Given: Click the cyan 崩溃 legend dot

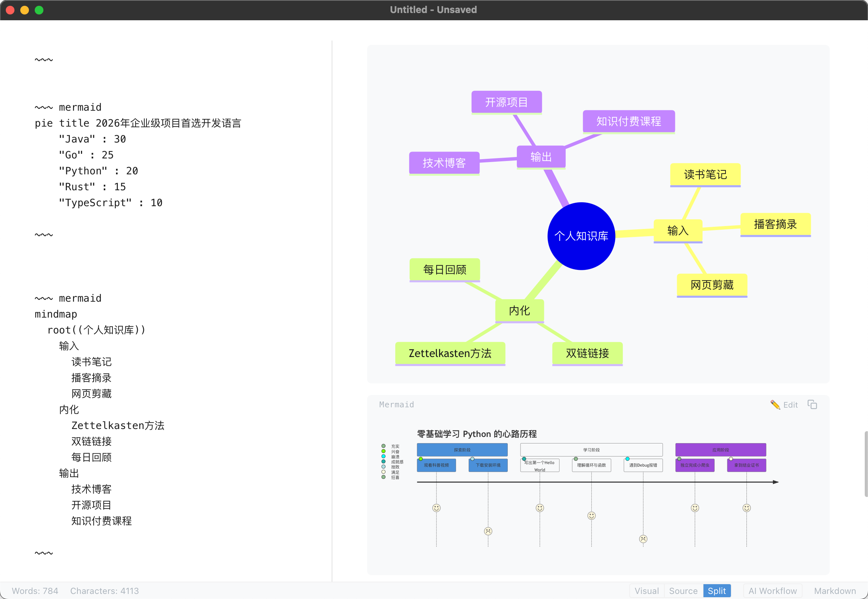Looking at the screenshot, I should (x=383, y=456).
